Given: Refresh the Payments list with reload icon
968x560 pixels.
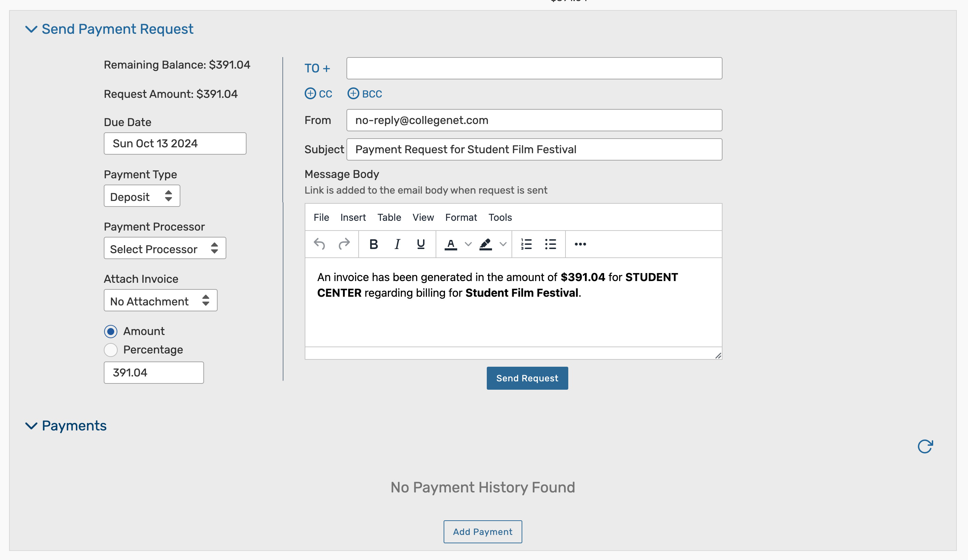Looking at the screenshot, I should coord(924,446).
